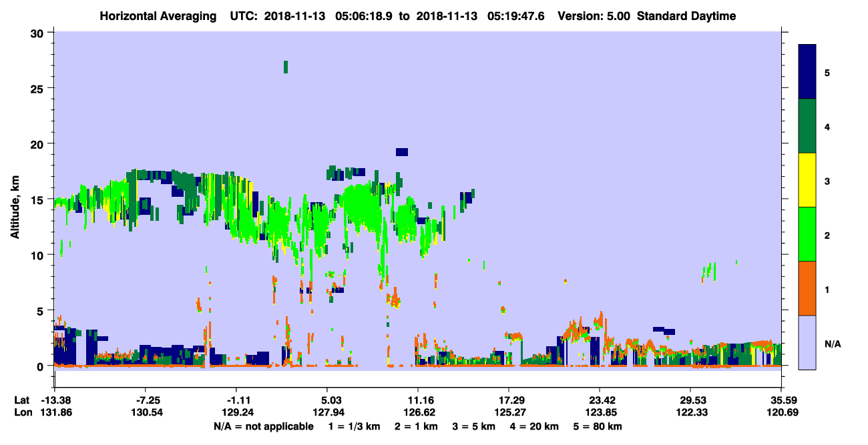The height and width of the screenshot is (445, 868).
Task: Click longitude value 126.62
Action: [418, 413]
